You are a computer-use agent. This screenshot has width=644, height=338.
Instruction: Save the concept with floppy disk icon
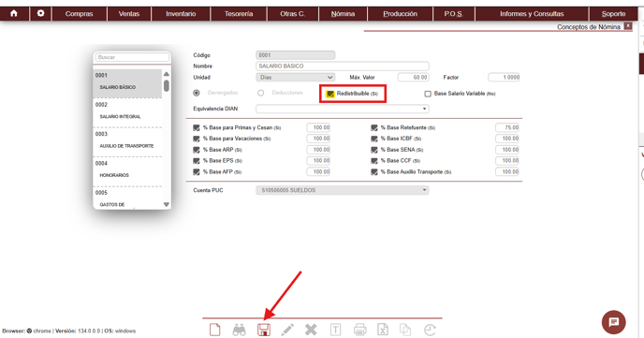tap(264, 330)
